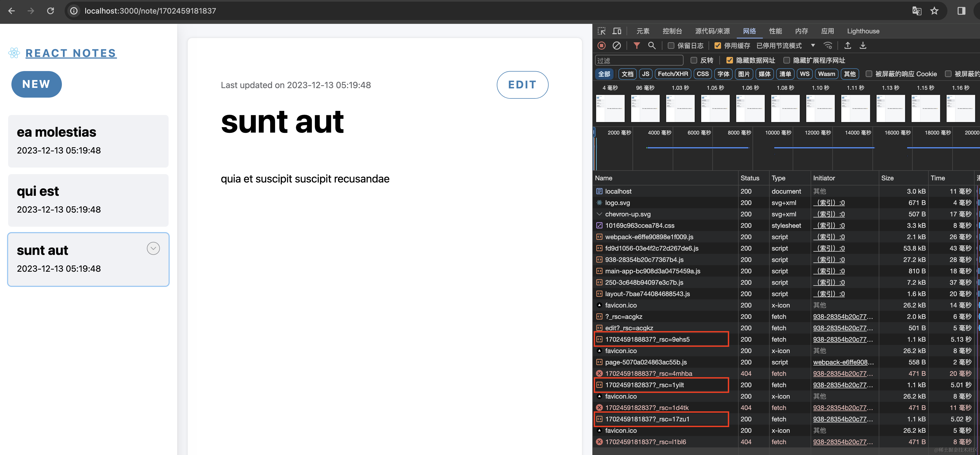The width and height of the screenshot is (980, 455).
Task: Click the import HAR upload icon
Action: tap(848, 46)
